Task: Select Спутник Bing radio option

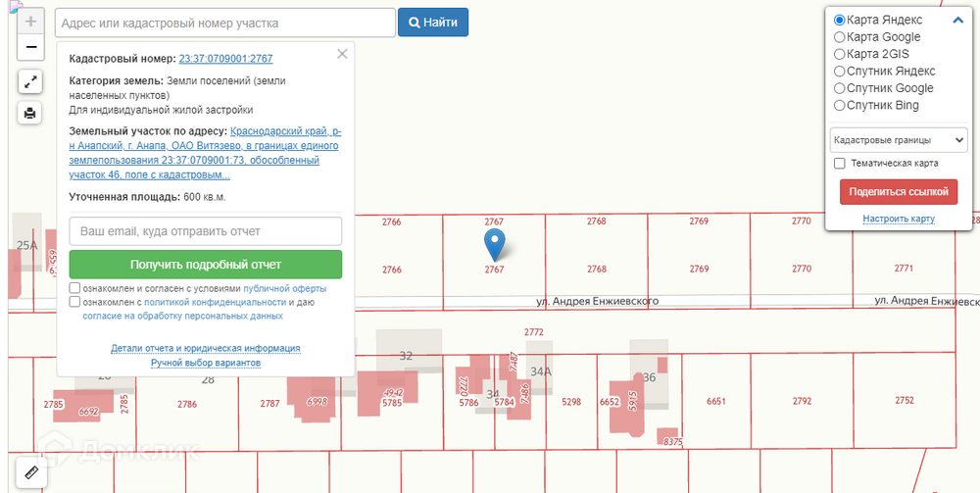Action: [x=840, y=105]
